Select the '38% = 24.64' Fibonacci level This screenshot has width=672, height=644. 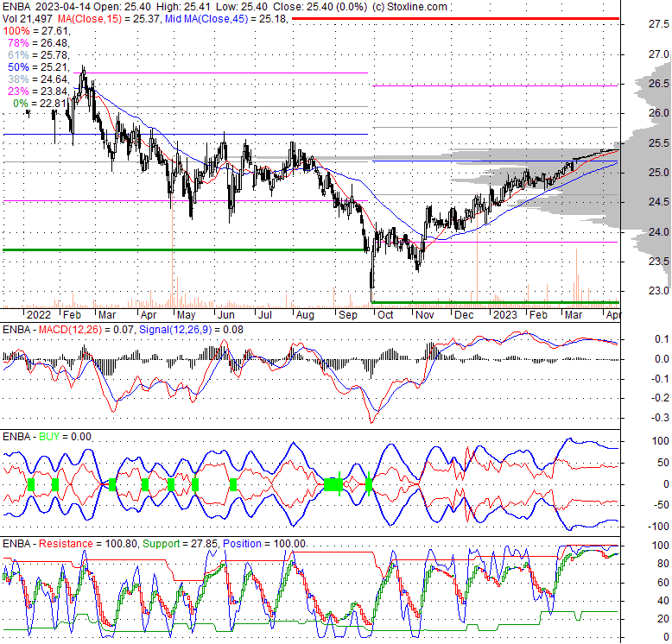pyautogui.click(x=39, y=79)
